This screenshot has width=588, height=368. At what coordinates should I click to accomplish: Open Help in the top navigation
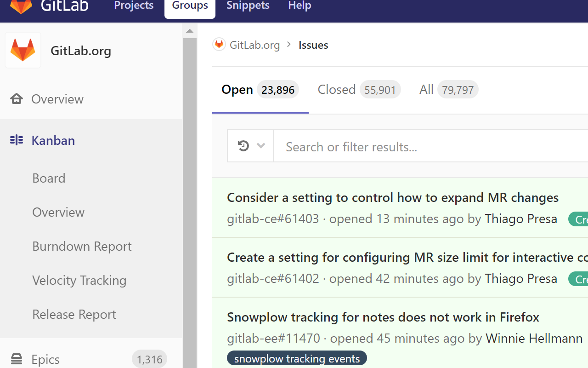pyautogui.click(x=300, y=6)
